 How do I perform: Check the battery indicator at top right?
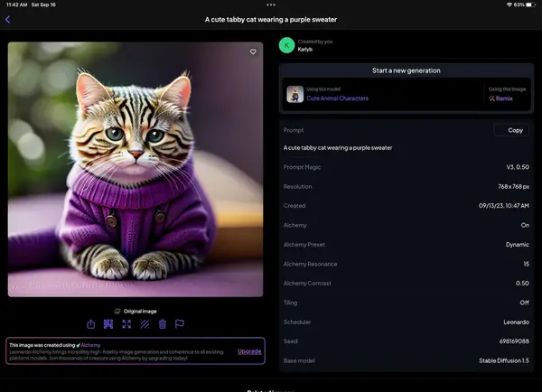531,5
